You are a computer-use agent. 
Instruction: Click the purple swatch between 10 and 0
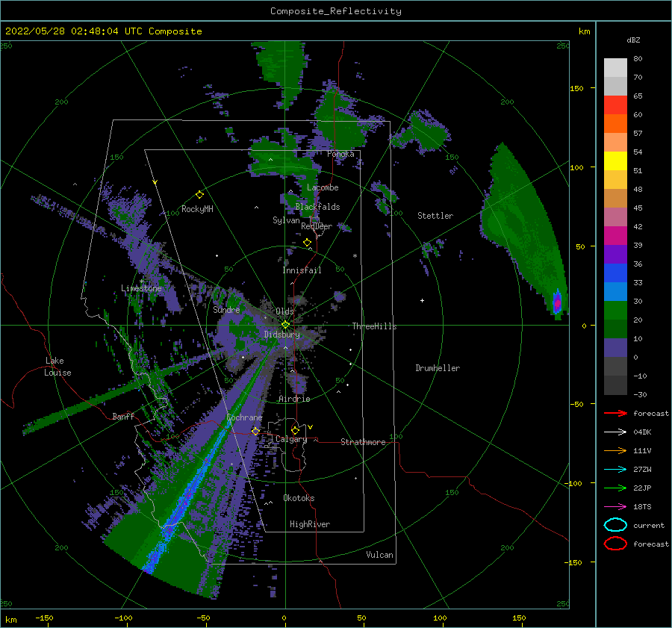pyautogui.click(x=615, y=348)
